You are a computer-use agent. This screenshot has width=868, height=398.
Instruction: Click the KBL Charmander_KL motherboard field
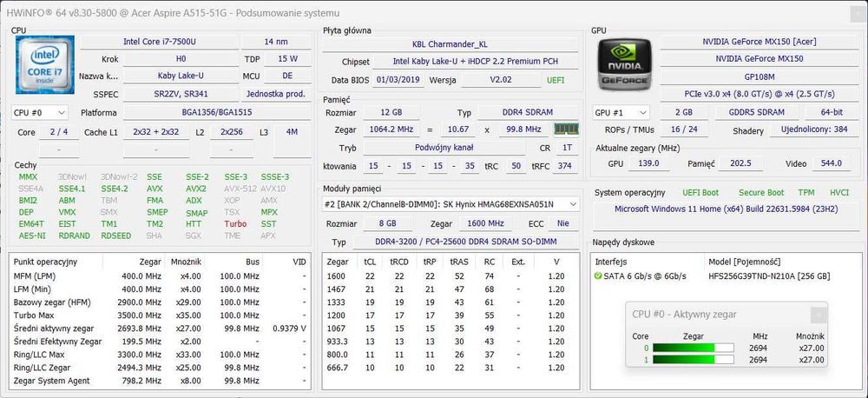click(450, 43)
